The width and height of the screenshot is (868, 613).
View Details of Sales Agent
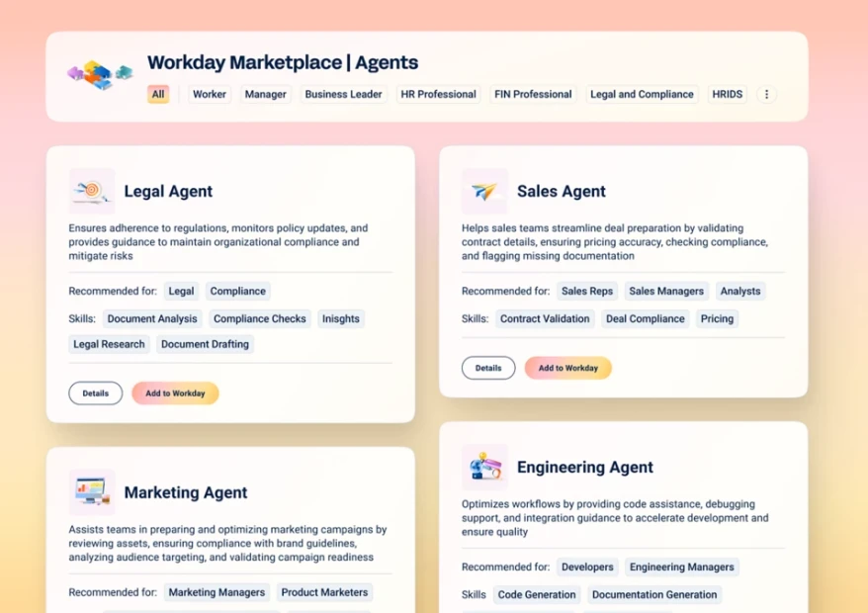[488, 368]
